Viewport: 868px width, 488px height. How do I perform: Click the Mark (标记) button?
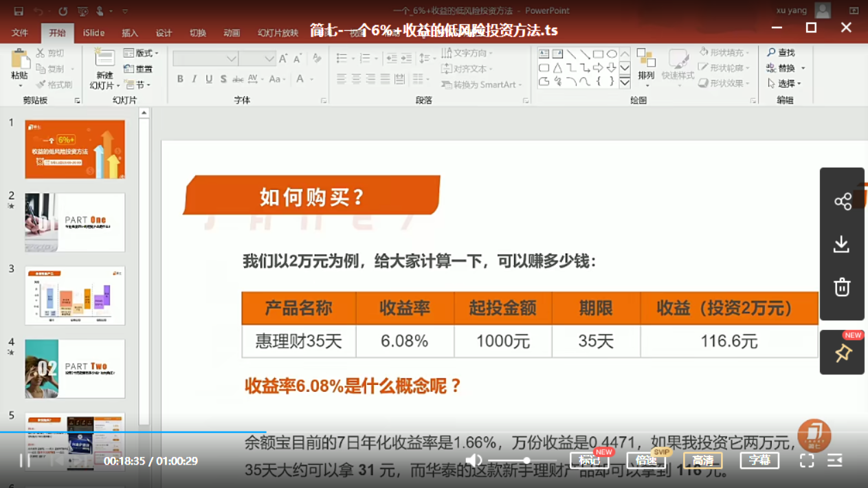coord(590,461)
